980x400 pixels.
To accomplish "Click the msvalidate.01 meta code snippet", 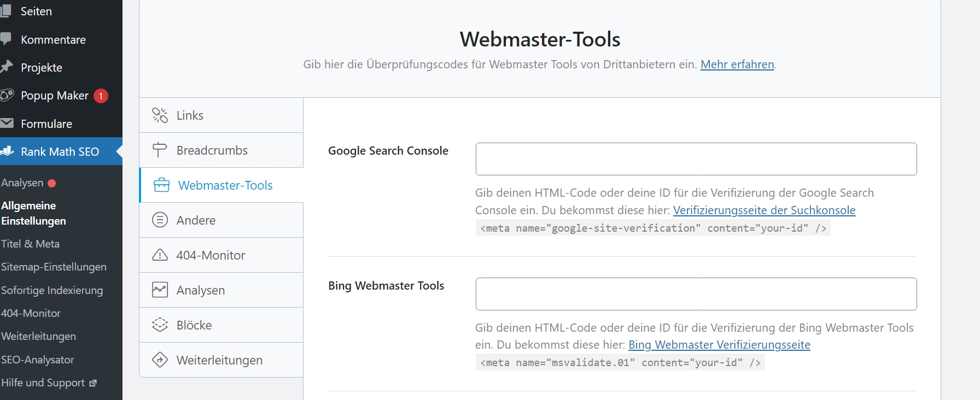I will 620,362.
